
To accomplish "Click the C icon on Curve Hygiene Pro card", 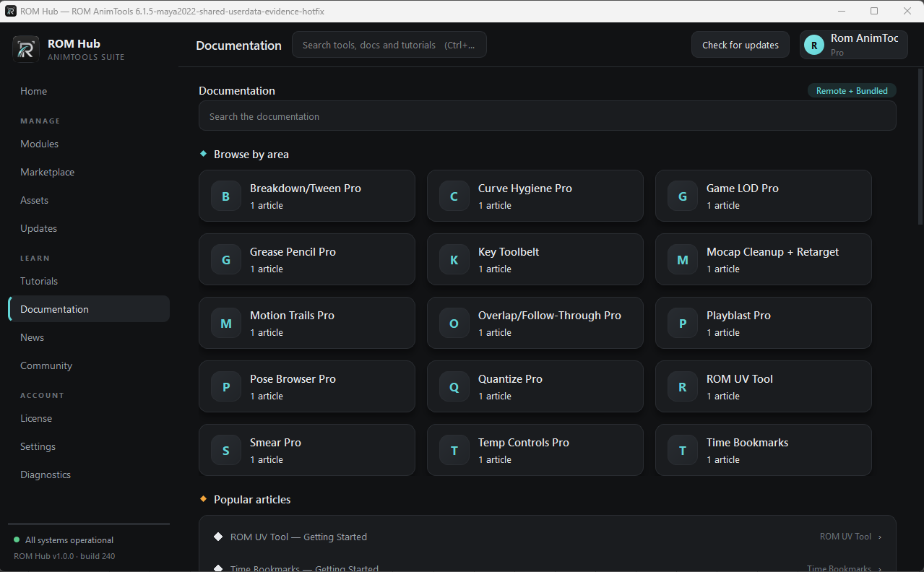I will (454, 196).
